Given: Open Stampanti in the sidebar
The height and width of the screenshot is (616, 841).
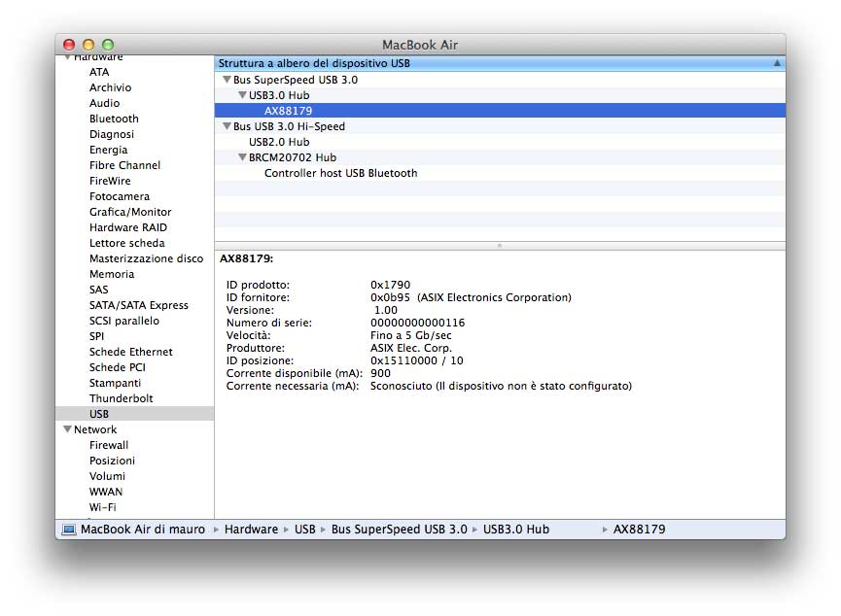Looking at the screenshot, I should (116, 383).
